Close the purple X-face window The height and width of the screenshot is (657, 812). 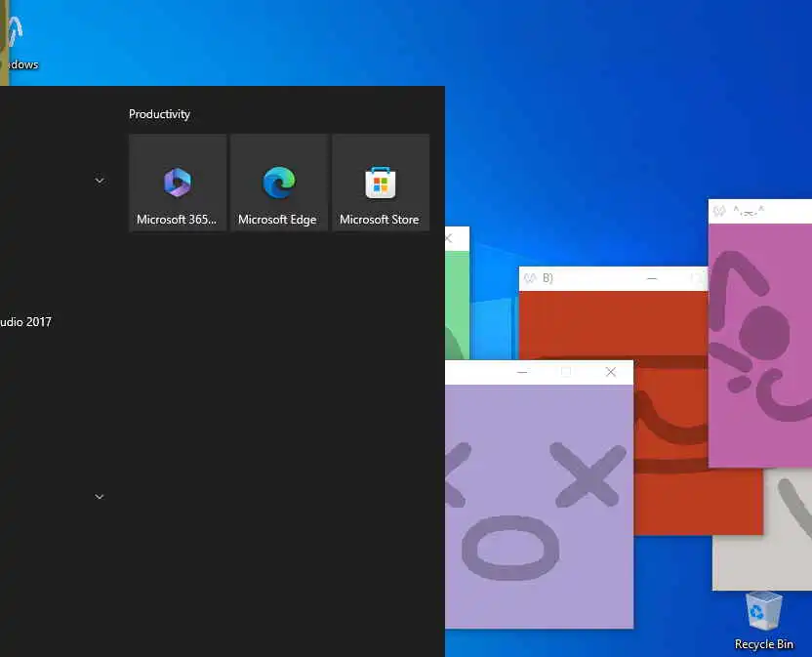click(611, 372)
